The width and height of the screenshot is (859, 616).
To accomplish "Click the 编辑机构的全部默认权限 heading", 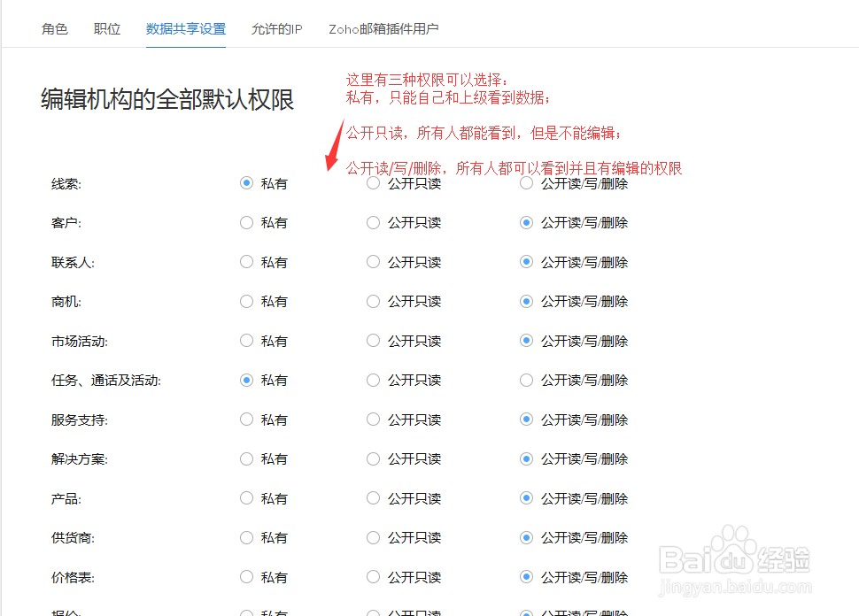I will [167, 99].
